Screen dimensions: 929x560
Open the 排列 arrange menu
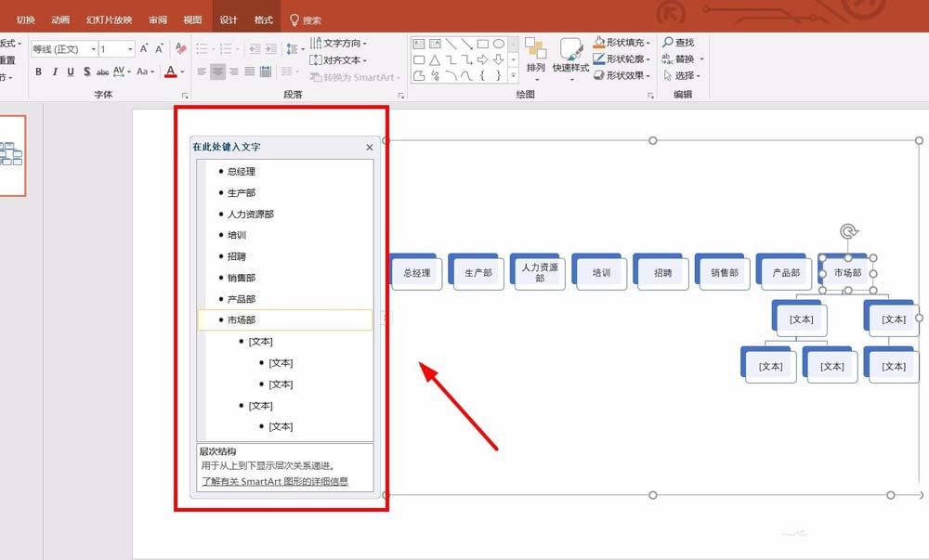pos(536,59)
